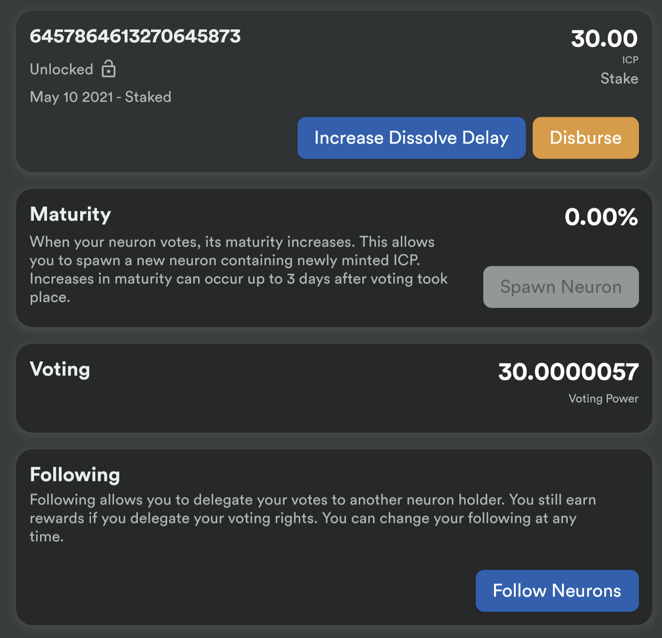This screenshot has width=662, height=638.
Task: Select the neuron ID 6457864613270645873
Action: coord(135,36)
